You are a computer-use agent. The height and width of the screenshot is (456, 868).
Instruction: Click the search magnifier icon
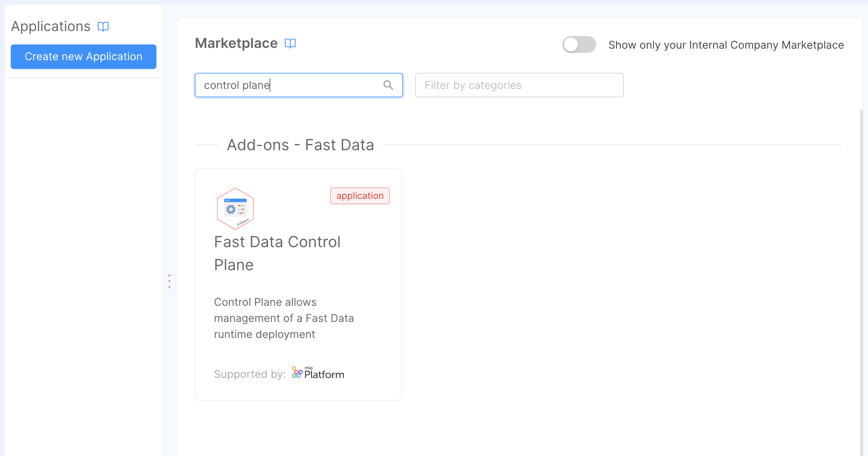point(388,85)
